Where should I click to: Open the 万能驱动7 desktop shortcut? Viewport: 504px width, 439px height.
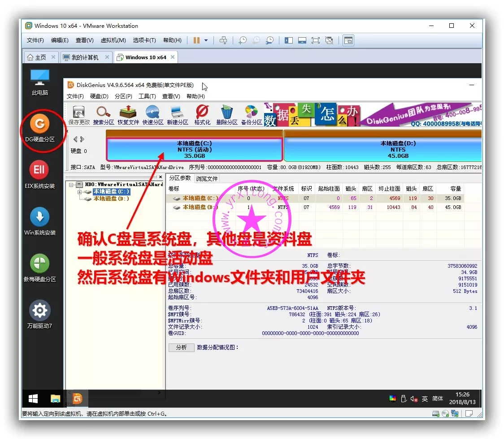tap(40, 315)
